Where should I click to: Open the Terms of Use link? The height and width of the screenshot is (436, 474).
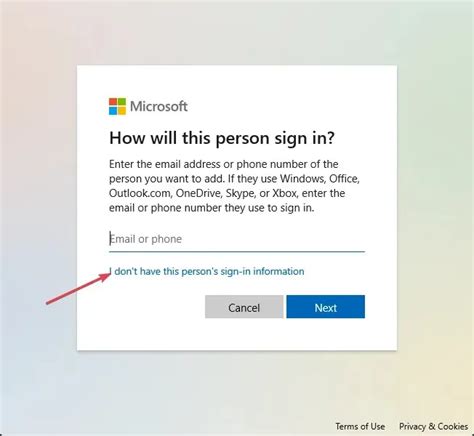(360, 426)
